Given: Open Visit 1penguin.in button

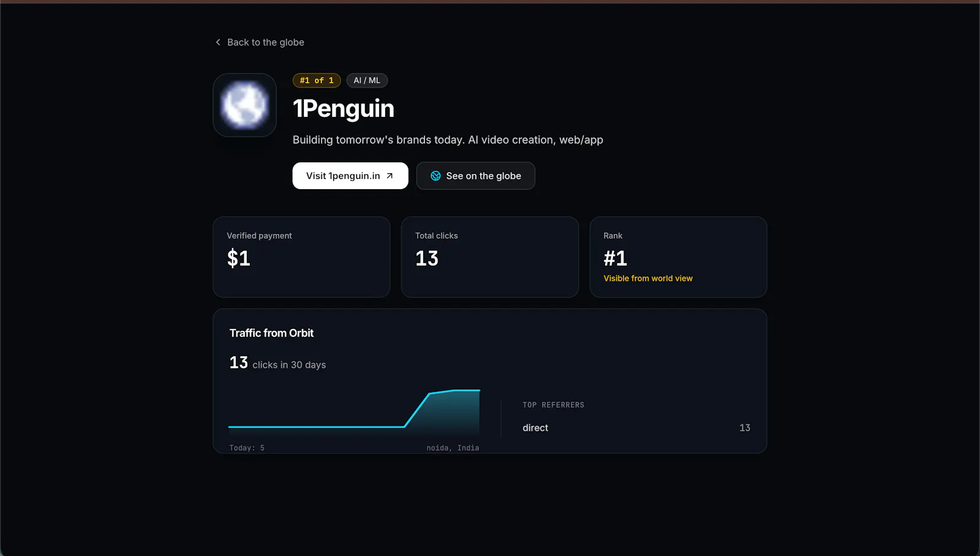Looking at the screenshot, I should point(350,176).
